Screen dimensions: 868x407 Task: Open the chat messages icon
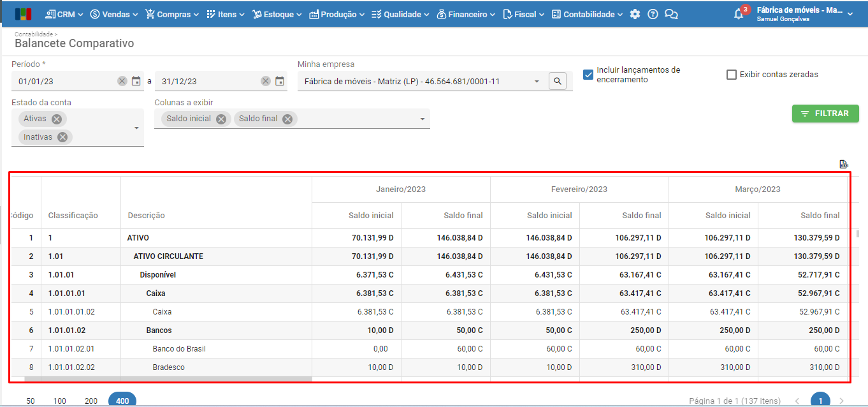(671, 14)
